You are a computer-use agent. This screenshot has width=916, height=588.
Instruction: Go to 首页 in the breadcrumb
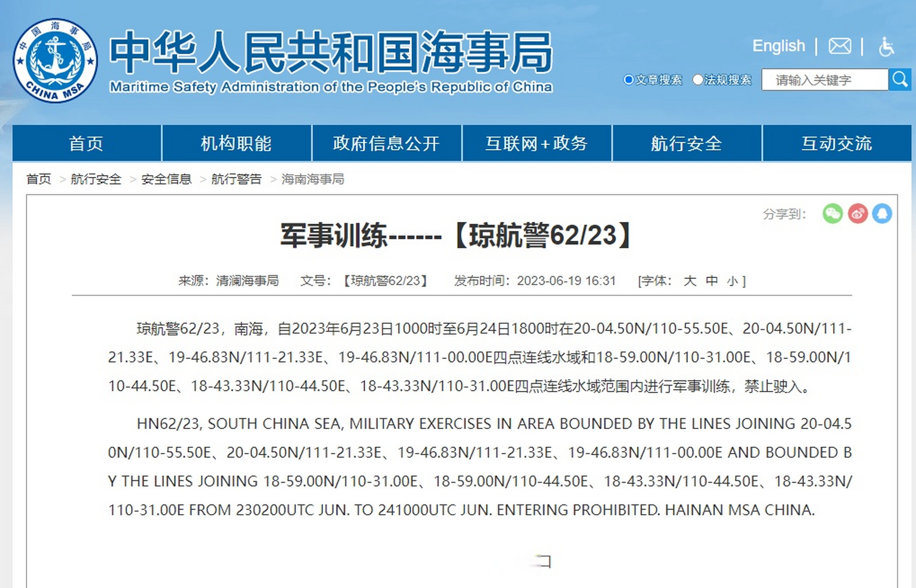click(x=39, y=179)
